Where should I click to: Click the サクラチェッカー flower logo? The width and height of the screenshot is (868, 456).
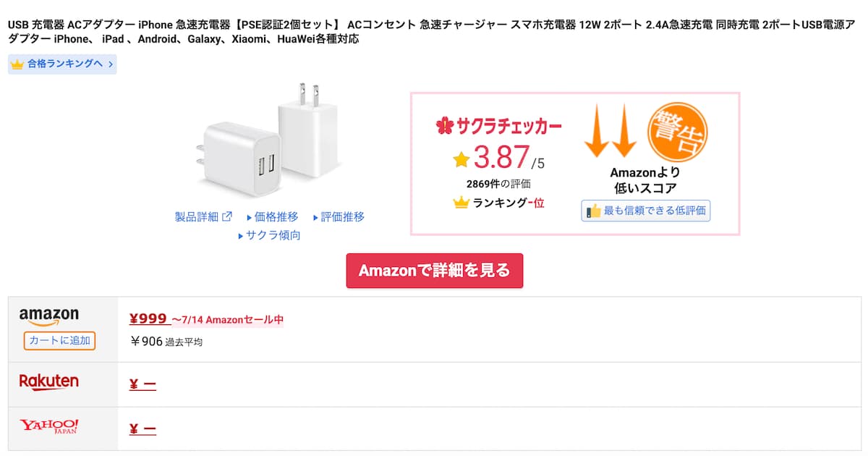(444, 126)
